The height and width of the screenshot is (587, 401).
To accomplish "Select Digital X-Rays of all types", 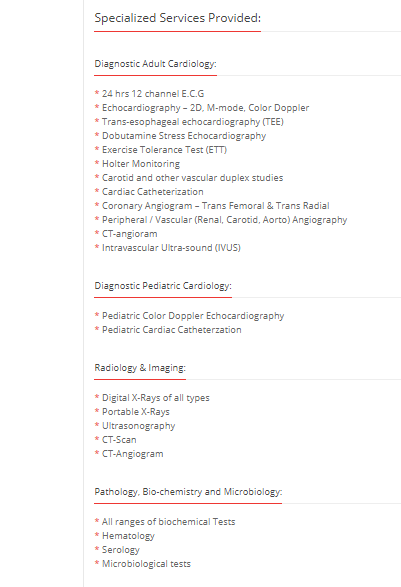I will [156, 398].
